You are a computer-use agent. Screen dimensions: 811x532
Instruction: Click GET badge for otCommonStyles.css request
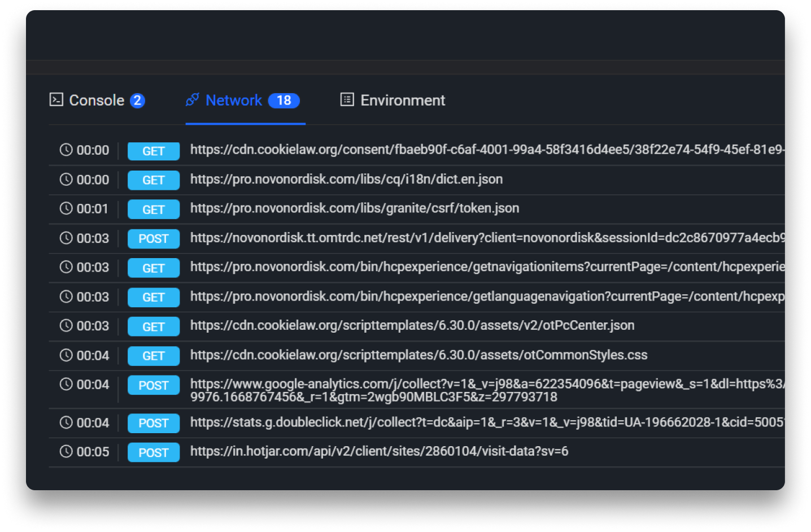click(154, 356)
